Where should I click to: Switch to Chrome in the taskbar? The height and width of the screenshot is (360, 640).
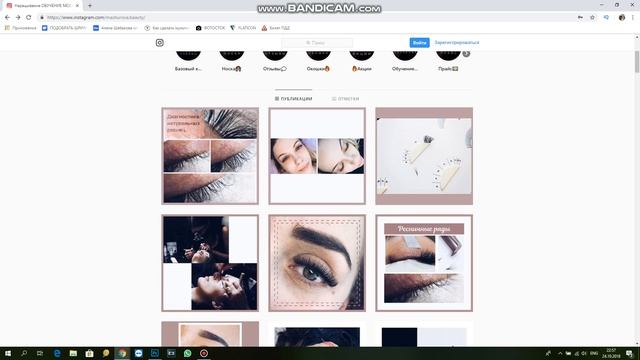coord(122,353)
